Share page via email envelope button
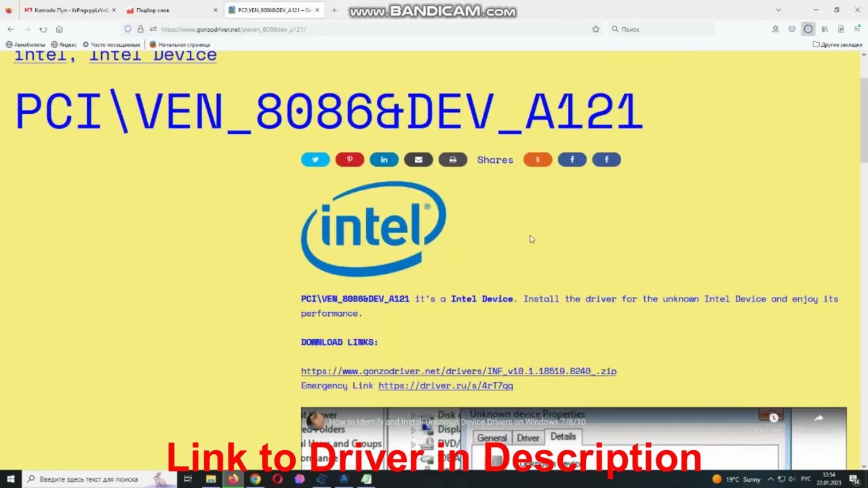 tap(418, 159)
